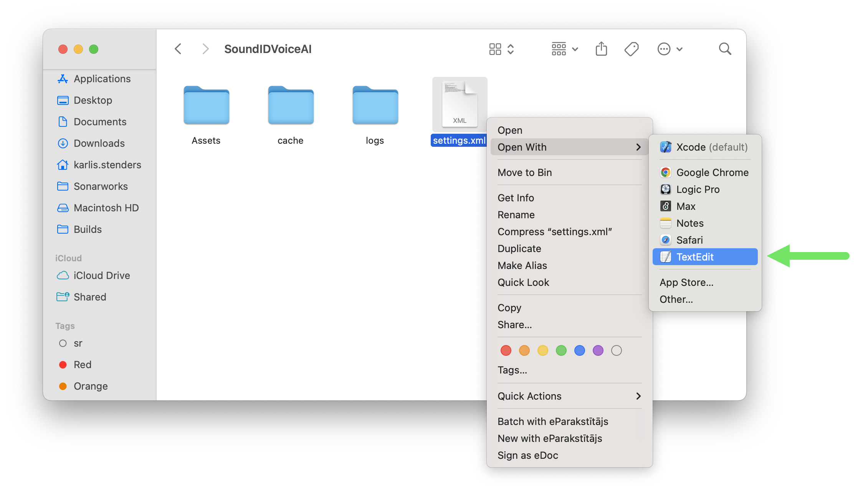Open with TextEdit
Screen dimensions: 868x488
pyautogui.click(x=705, y=257)
